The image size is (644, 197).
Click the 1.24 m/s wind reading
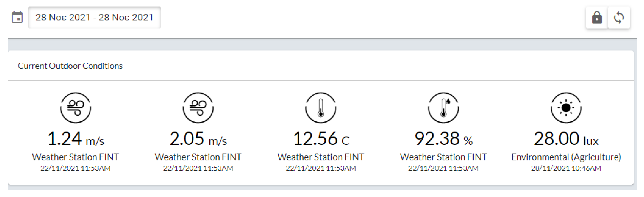pyautogui.click(x=76, y=139)
